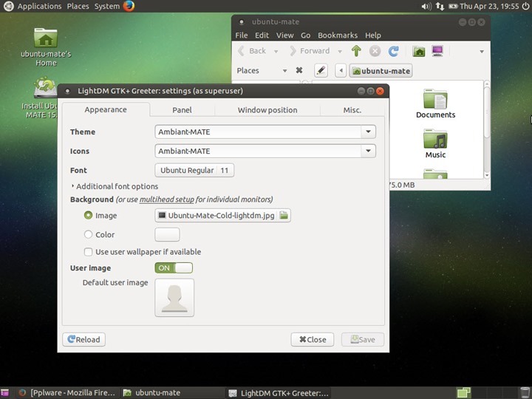Click the battery indicator icon
This screenshot has width=532, height=399.
pos(453,6)
